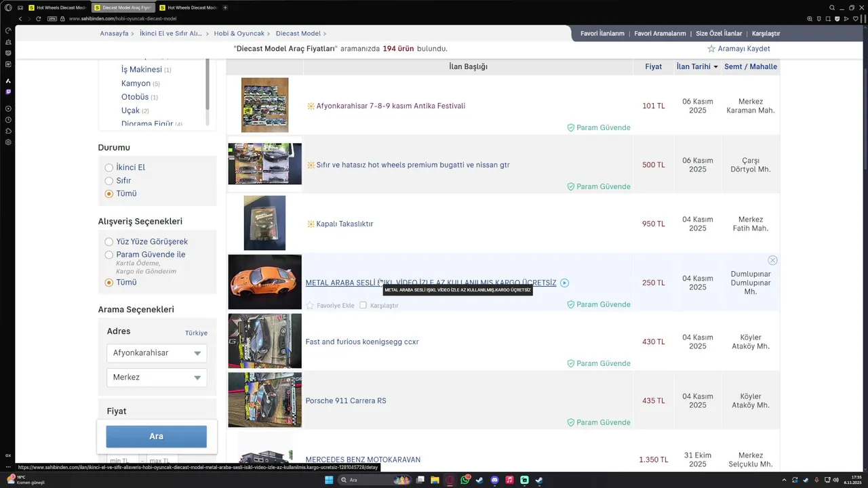Open Favori İlanlarım menu
The height and width of the screenshot is (488, 868).
(602, 33)
